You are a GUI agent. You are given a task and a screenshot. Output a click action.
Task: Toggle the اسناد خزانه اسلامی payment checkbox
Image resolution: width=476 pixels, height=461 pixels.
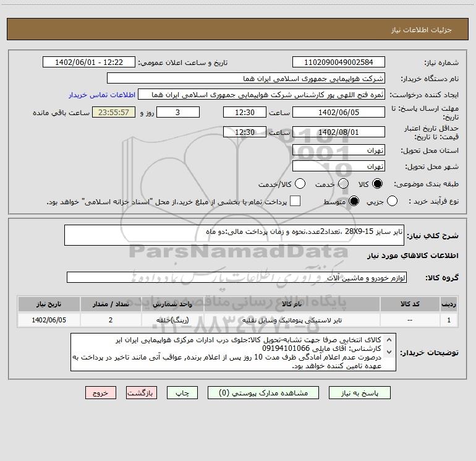pyautogui.click(x=295, y=201)
